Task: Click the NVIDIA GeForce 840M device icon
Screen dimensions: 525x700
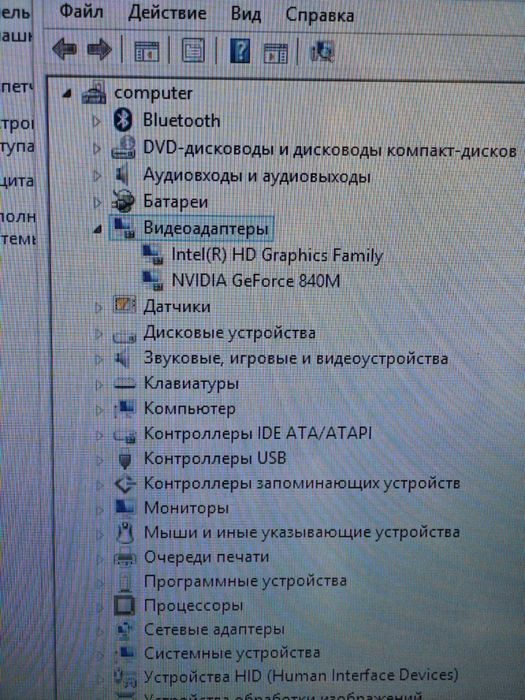Action: click(x=153, y=280)
